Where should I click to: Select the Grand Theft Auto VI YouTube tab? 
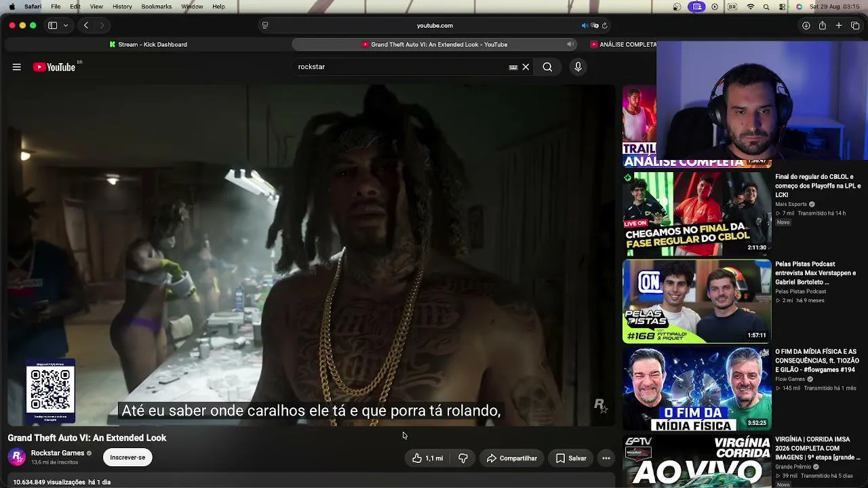(435, 45)
